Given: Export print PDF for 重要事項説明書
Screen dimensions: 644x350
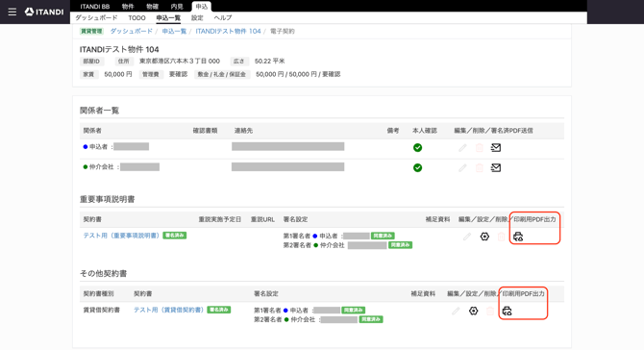Looking at the screenshot, I should [x=518, y=237].
